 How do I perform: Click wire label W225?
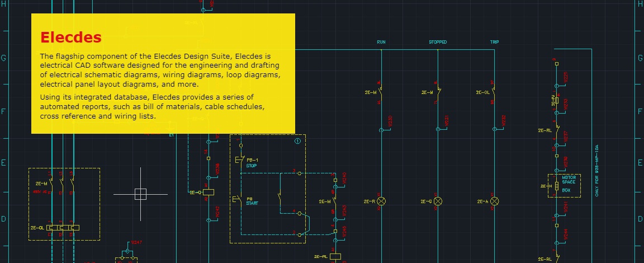click(x=565, y=77)
